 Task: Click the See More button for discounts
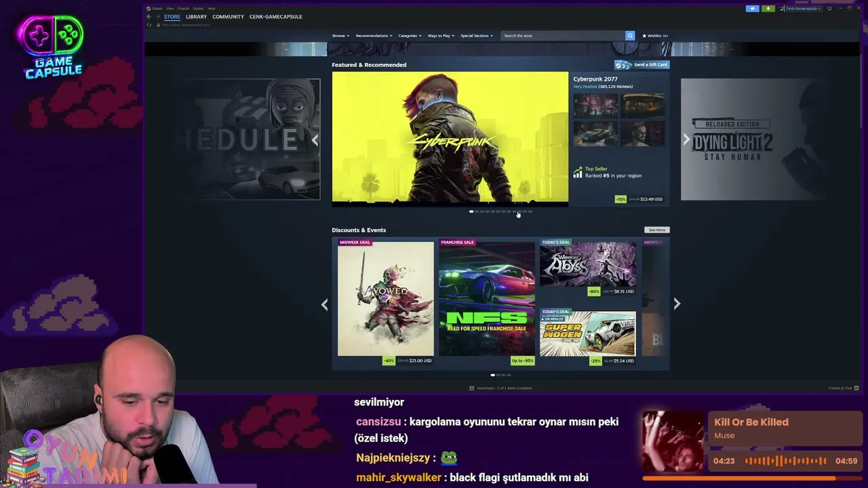(x=656, y=230)
